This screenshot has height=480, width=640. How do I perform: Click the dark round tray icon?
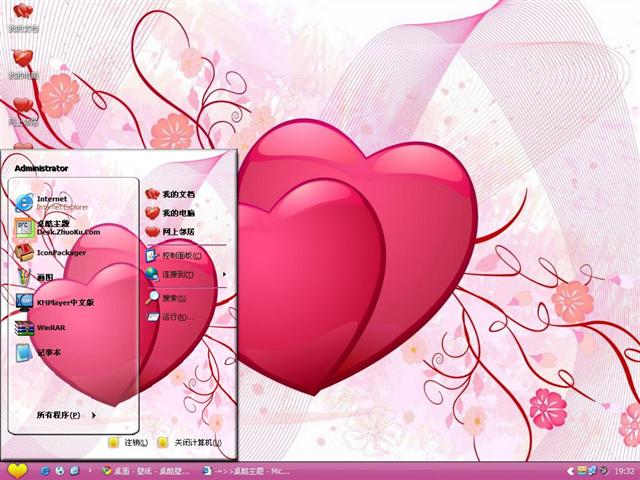pos(603,471)
